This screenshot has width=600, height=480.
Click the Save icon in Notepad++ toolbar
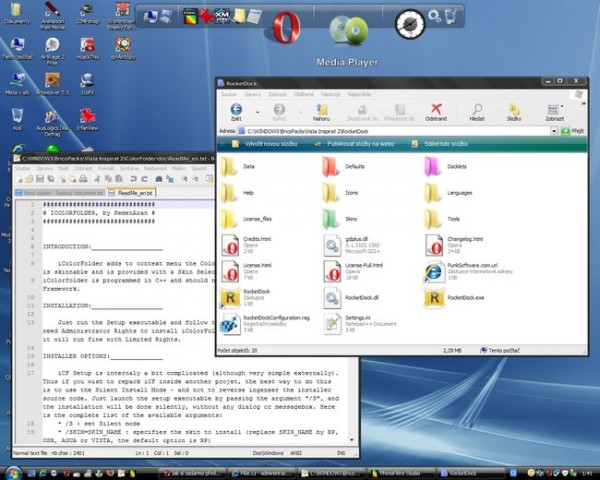tap(40, 179)
